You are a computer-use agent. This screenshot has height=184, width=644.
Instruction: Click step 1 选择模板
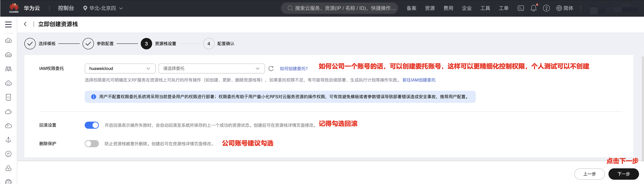(40, 44)
